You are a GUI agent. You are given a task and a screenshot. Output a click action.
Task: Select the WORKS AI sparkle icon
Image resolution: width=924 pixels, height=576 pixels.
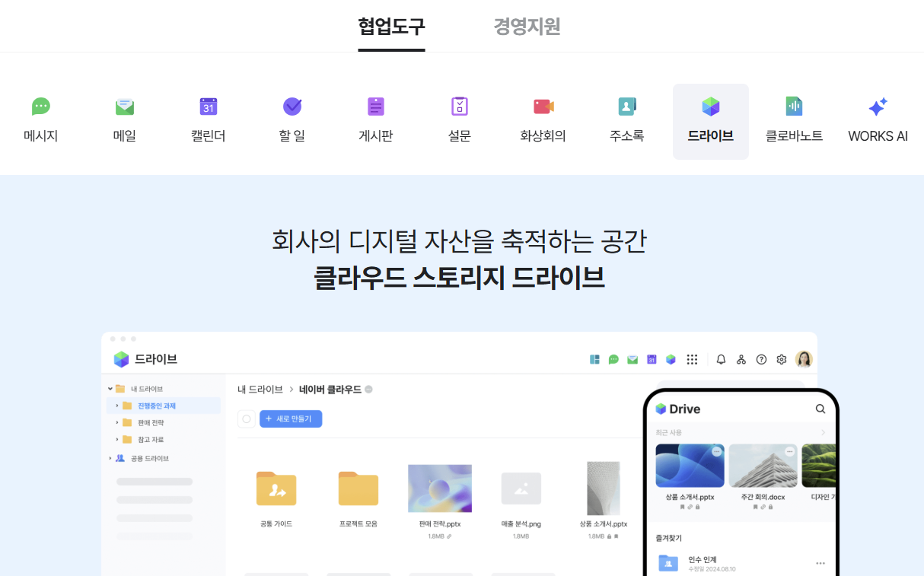point(878,107)
